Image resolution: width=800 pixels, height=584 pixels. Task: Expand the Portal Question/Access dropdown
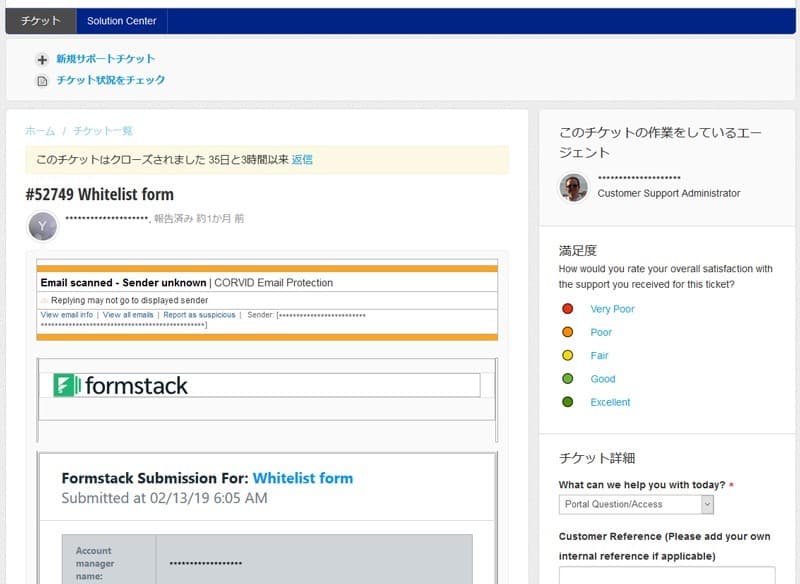tap(636, 504)
